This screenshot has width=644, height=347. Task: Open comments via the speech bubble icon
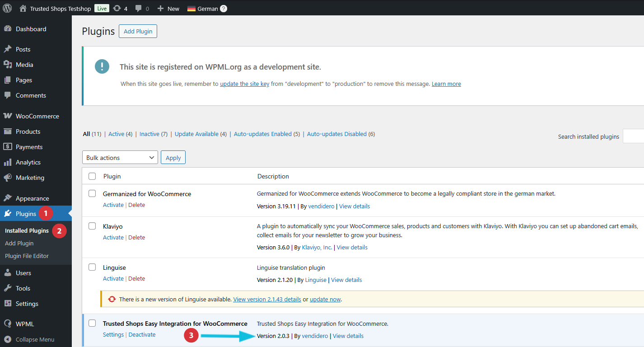[139, 8]
